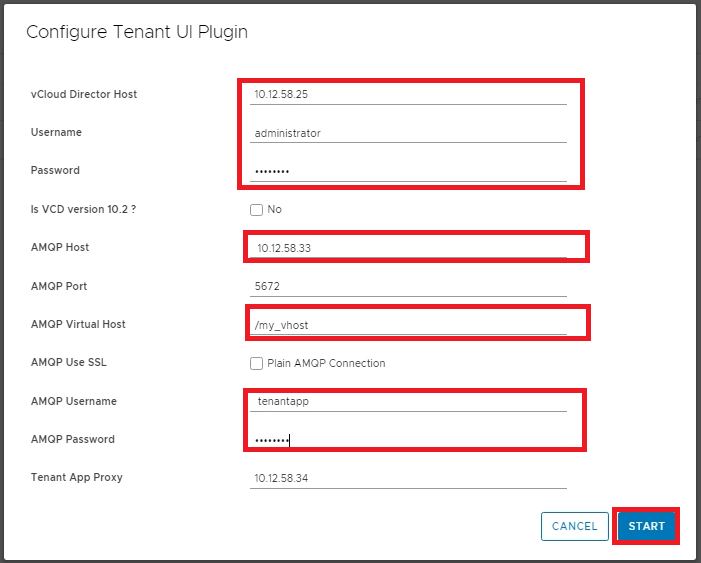Click the AMQP Virtual Host field
Image resolution: width=701 pixels, height=563 pixels.
click(x=408, y=325)
